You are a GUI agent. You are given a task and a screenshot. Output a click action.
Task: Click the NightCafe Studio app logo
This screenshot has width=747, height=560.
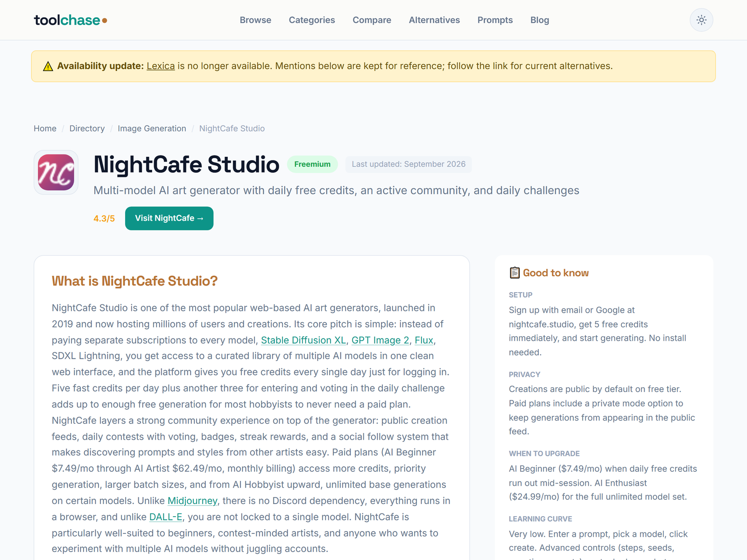tap(56, 172)
